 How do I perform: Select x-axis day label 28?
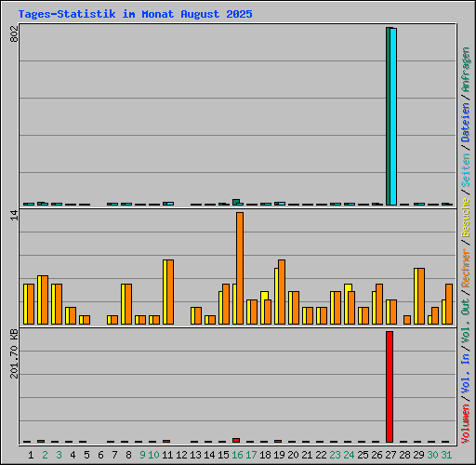[404, 455]
